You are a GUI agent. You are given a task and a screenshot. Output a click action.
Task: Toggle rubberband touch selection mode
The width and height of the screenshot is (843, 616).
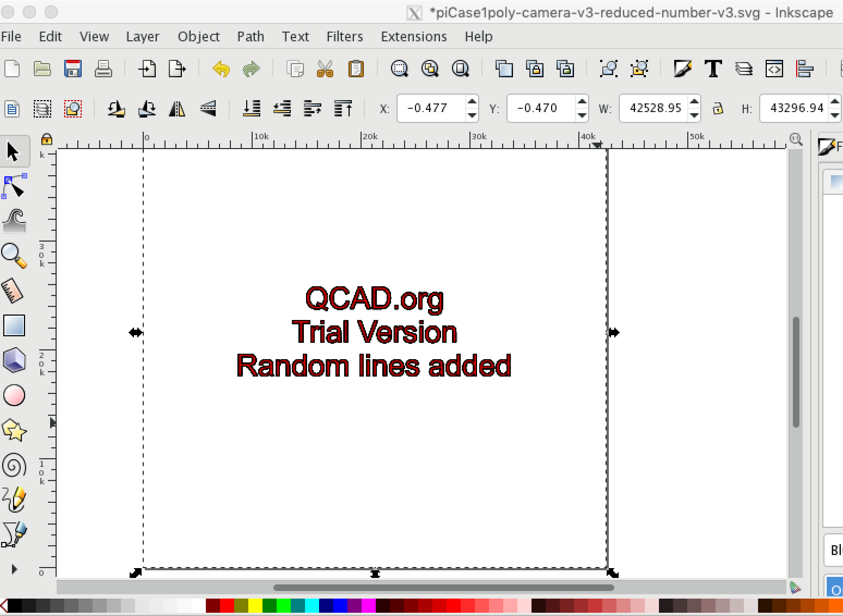[x=73, y=109]
